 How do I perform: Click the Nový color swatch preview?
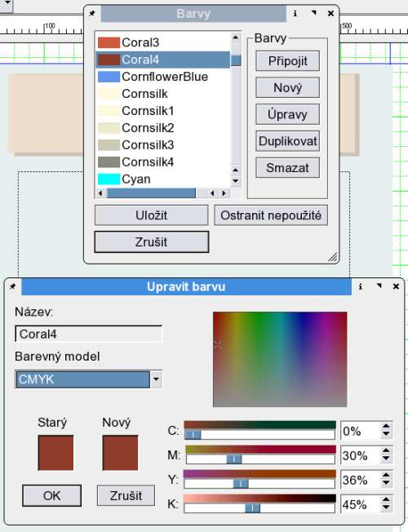click(120, 453)
